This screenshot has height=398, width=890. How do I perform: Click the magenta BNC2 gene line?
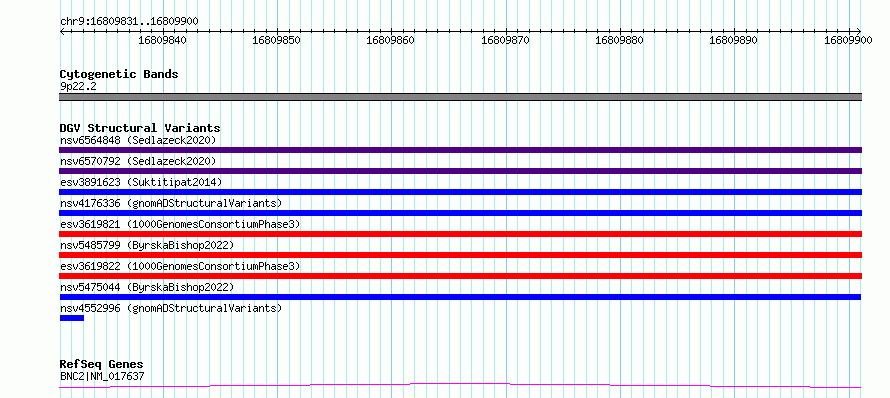pyautogui.click(x=460, y=386)
